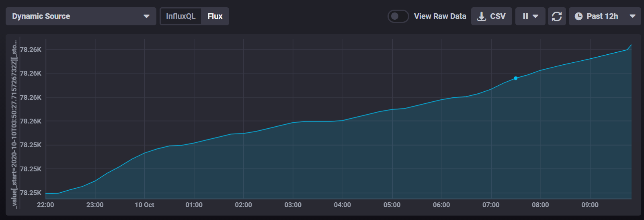
Task: Click the 22:00 x-axis start label
Action: [45, 205]
